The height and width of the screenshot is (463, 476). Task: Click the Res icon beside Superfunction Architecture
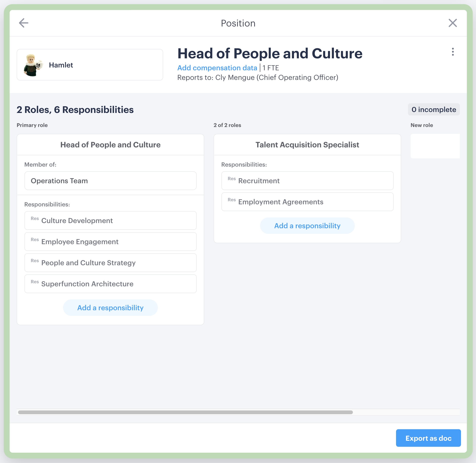click(x=34, y=282)
